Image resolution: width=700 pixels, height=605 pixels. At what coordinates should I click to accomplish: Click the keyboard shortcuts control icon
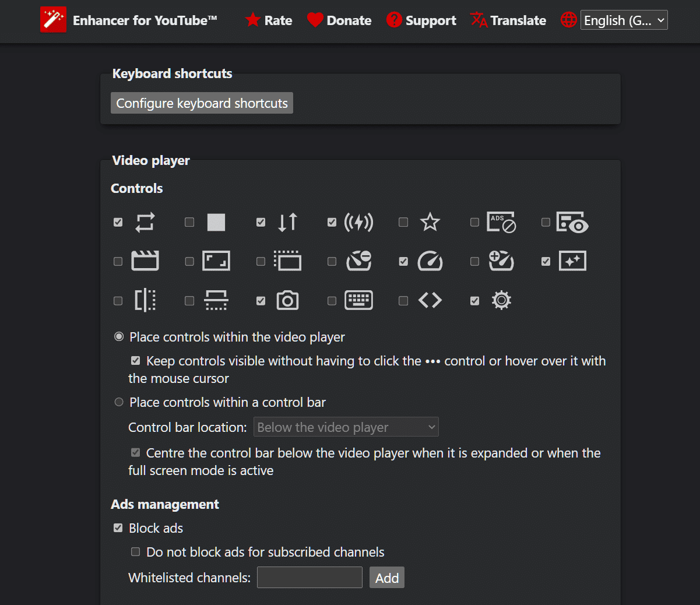[x=358, y=300]
